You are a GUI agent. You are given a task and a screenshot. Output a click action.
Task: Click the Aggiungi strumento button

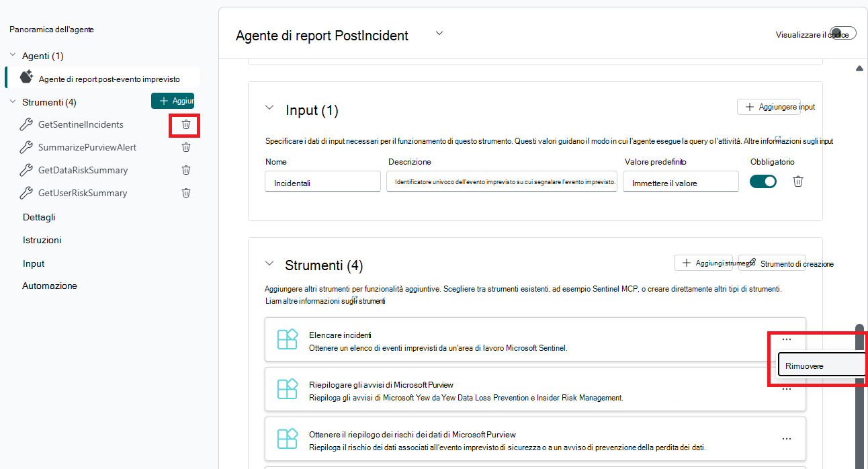point(705,263)
